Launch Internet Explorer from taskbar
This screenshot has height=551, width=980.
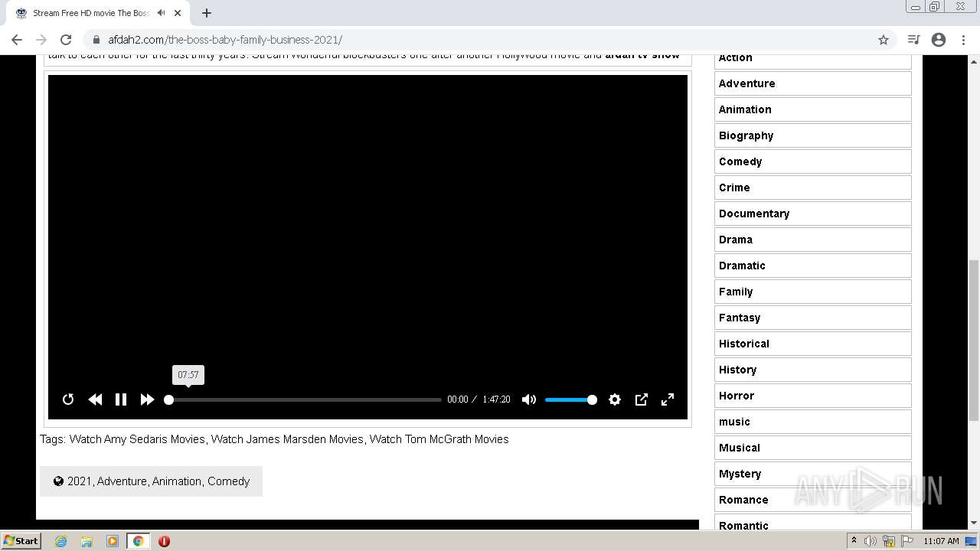61,541
